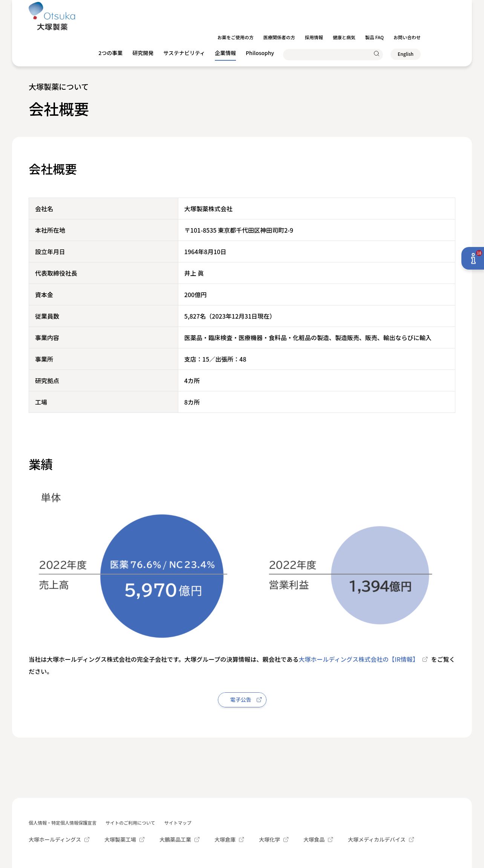The height and width of the screenshot is (868, 484).
Task: Open 大塚化学 footer link
Action: pos(270,840)
